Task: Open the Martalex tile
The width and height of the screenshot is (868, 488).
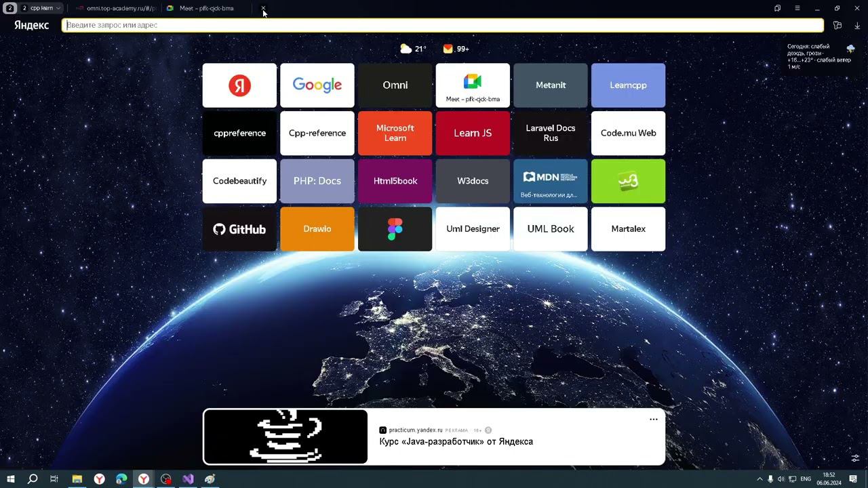Action: [x=629, y=229]
